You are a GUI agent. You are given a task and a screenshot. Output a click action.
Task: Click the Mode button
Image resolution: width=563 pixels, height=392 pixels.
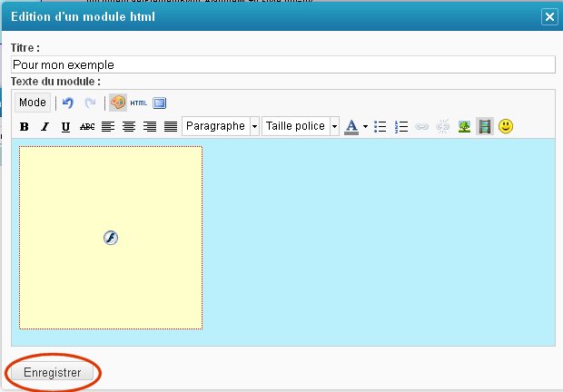tap(33, 103)
